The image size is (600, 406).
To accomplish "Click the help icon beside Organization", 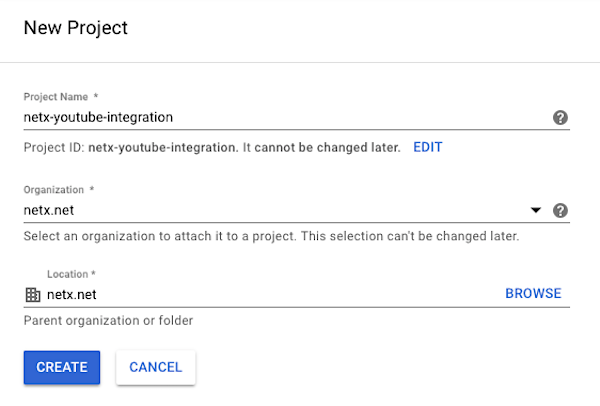I will pos(561,210).
